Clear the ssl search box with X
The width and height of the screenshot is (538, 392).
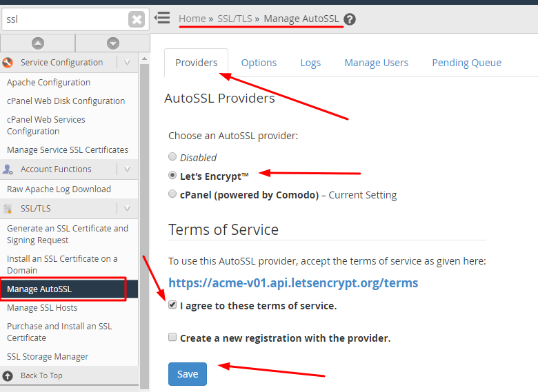[x=137, y=19]
